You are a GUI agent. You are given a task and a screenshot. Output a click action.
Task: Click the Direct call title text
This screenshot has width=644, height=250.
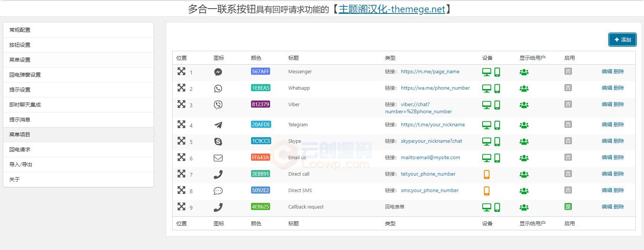(x=298, y=174)
